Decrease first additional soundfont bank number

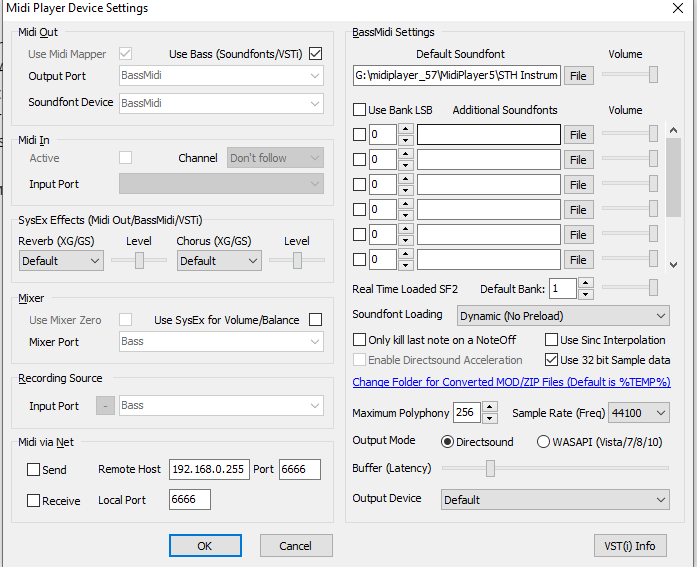[405, 140]
